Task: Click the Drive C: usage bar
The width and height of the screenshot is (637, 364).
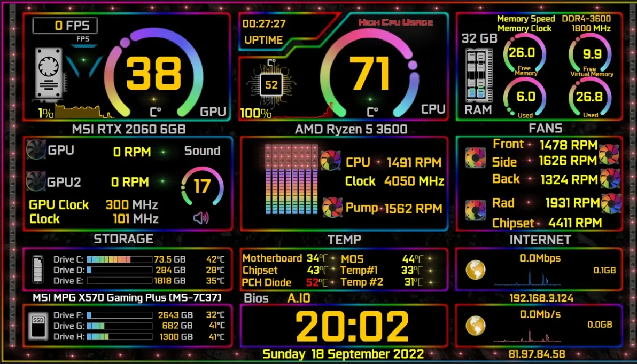Action: point(120,259)
